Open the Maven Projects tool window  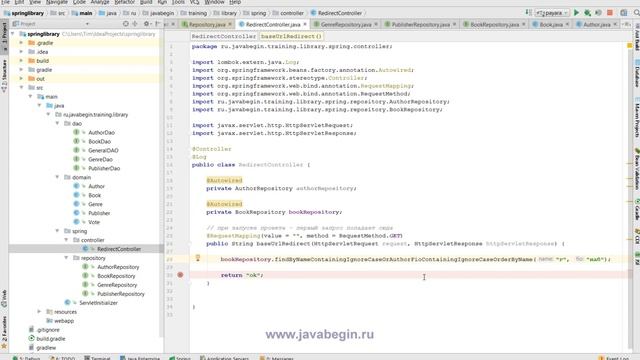636,118
